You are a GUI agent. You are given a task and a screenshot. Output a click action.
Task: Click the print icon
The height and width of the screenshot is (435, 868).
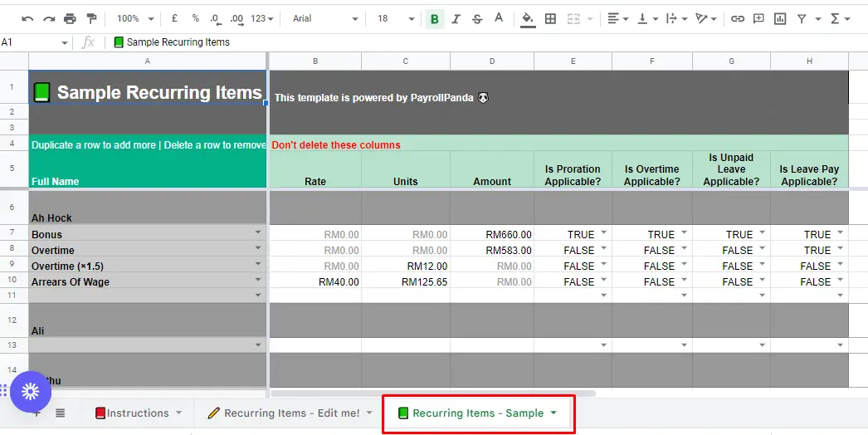[70, 19]
